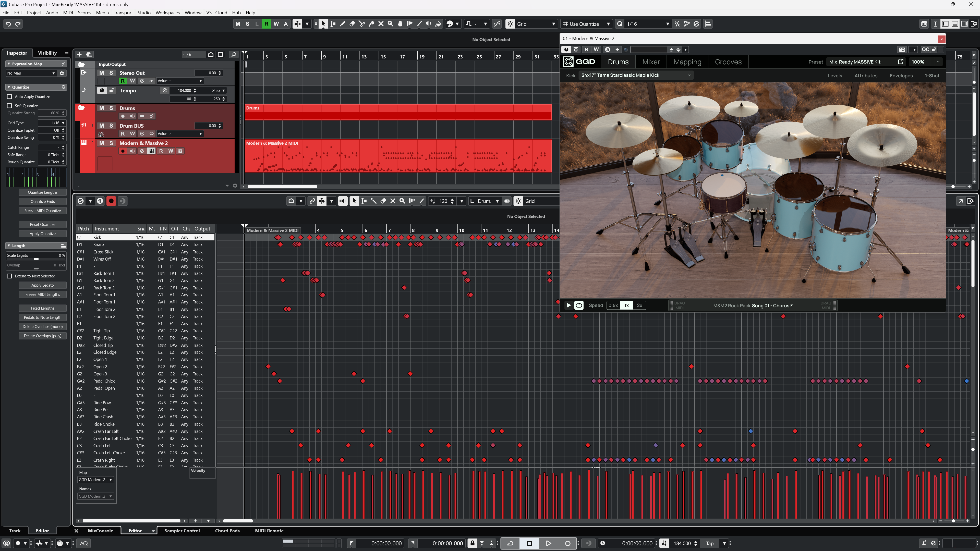The image size is (980, 551).
Task: Open the quantize preset 1/16 dropdown
Action: (647, 24)
